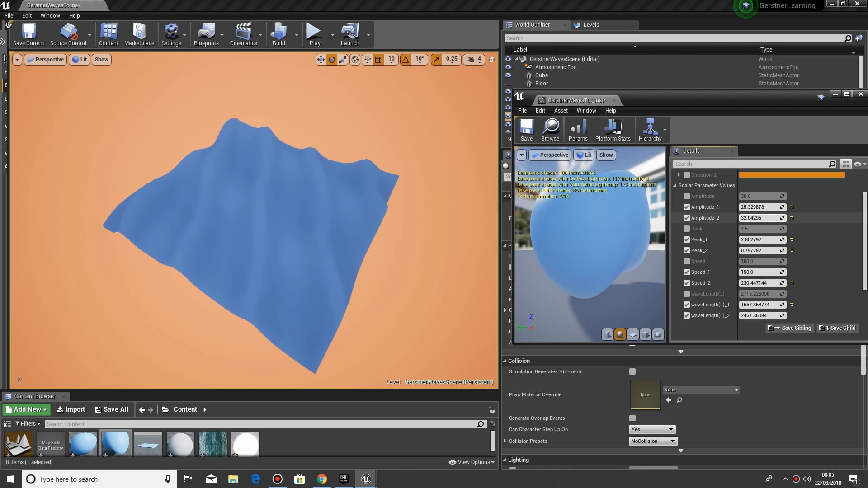Click Import in the Content Browser

point(71,409)
